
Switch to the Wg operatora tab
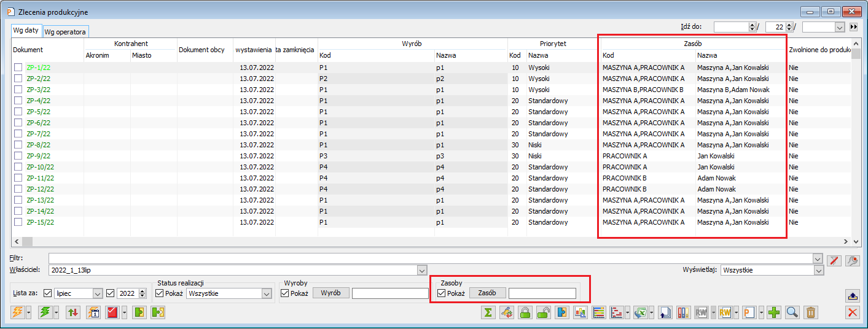point(65,32)
